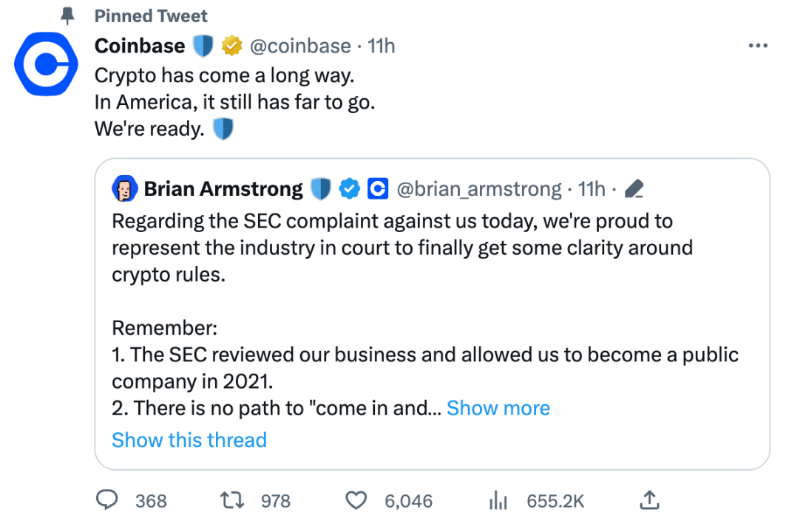Share the tweet using the upload icon

pyautogui.click(x=649, y=500)
